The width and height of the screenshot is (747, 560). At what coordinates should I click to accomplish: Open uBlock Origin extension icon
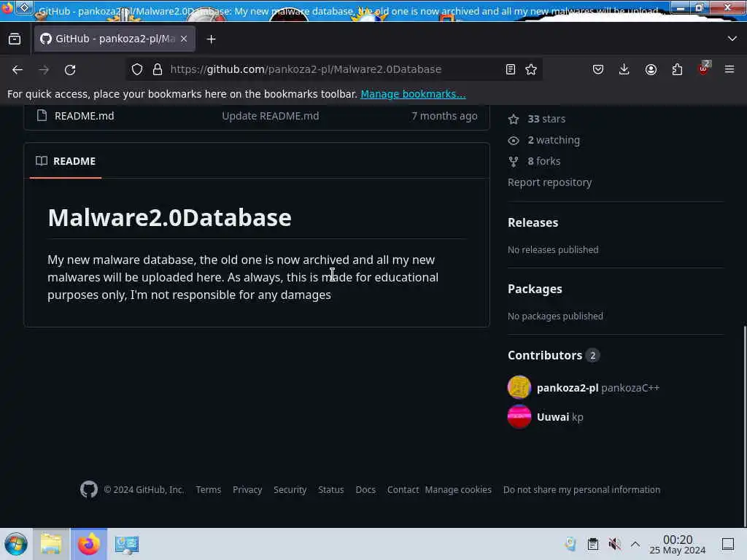(x=703, y=69)
